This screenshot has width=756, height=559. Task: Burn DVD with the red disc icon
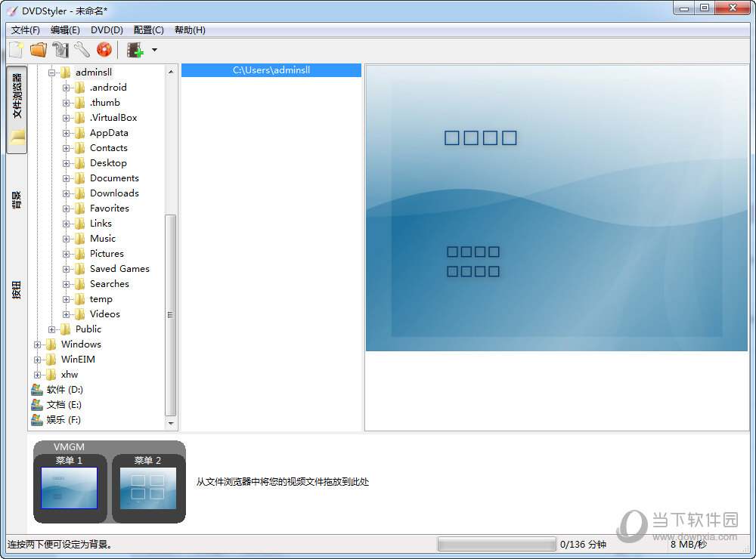104,50
